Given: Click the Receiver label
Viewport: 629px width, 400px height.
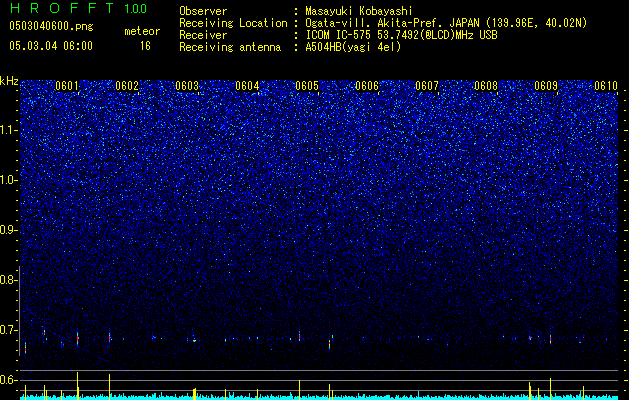Looking at the screenshot, I should click(203, 35).
